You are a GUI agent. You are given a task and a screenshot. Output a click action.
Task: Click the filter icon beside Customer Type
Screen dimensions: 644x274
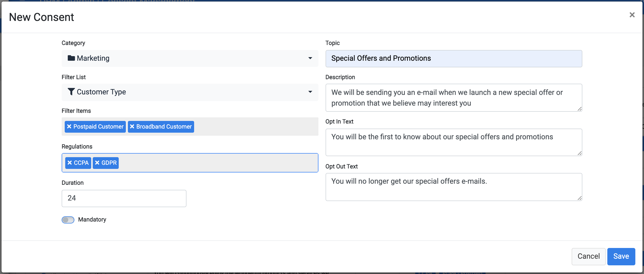(x=72, y=92)
